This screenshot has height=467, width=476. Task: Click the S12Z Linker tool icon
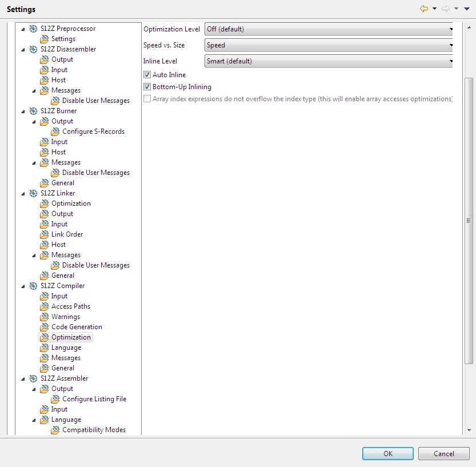33,193
